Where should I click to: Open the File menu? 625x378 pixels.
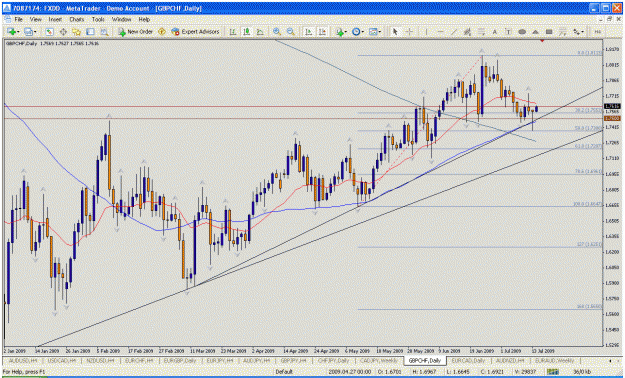coord(19,19)
